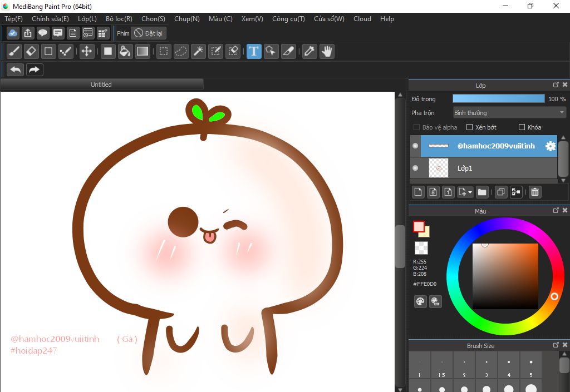Select the Lớp1 layer row
Viewport: 570px width, 392px height.
tap(484, 168)
